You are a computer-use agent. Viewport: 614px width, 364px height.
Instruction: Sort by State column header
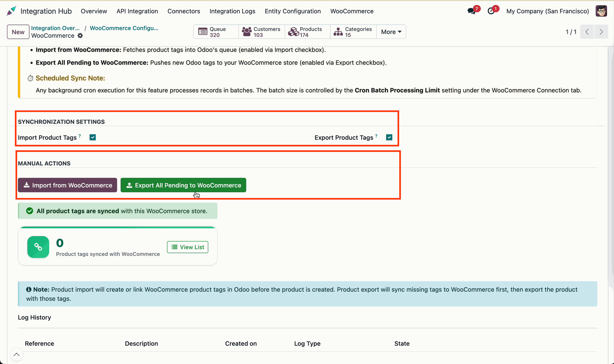(x=402, y=344)
